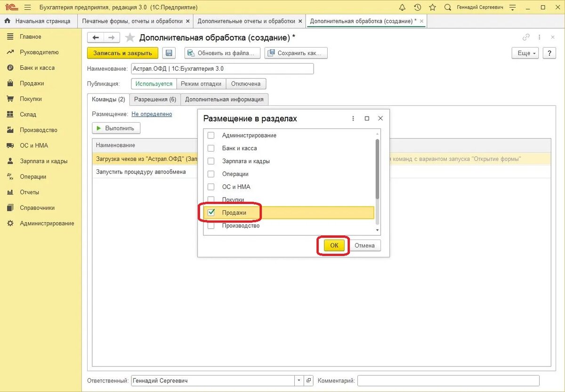The image size is (565, 392).
Task: Check the Администрирование checkbox
Action: click(211, 135)
